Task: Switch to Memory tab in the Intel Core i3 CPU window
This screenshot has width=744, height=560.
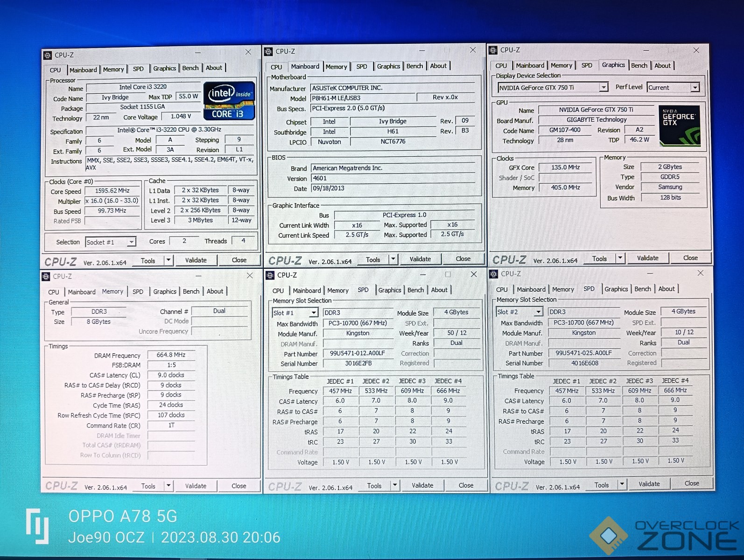Action: (113, 70)
